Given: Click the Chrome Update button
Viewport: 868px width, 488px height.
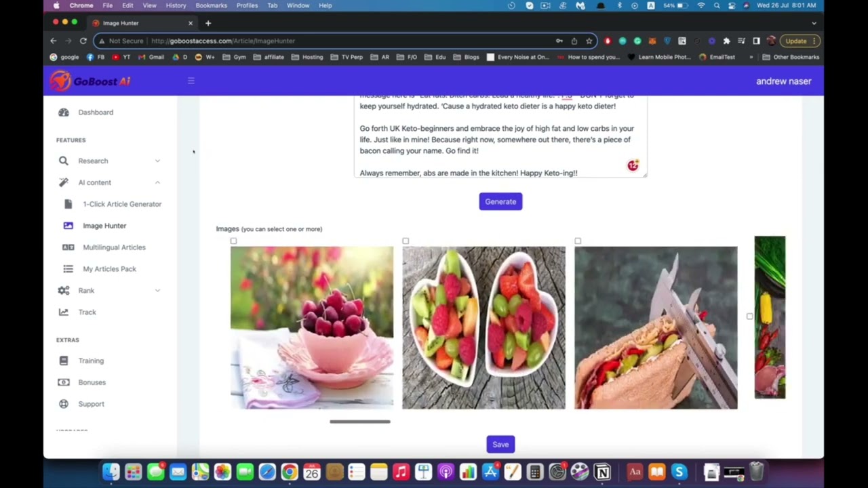Looking at the screenshot, I should pos(800,41).
